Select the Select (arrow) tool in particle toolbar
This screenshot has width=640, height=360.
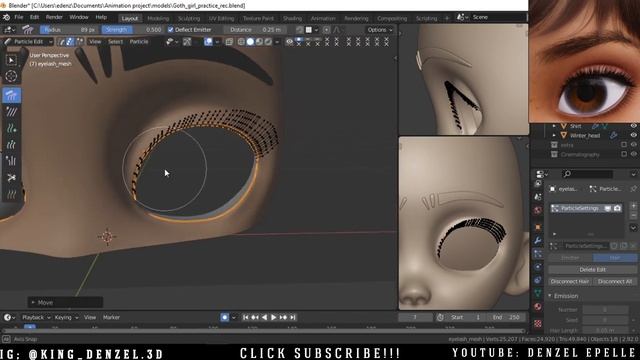coord(11,60)
